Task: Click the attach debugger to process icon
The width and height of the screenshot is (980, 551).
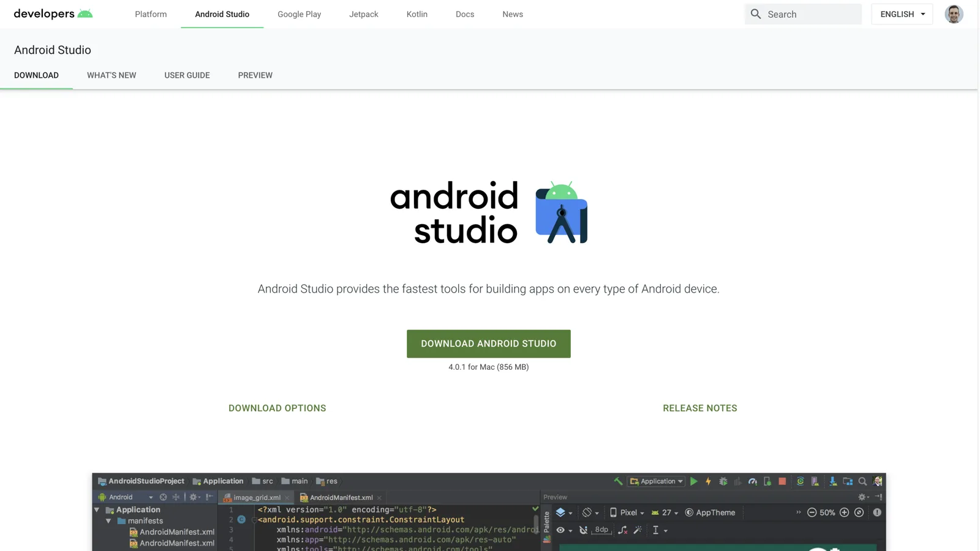Action: 767,481
